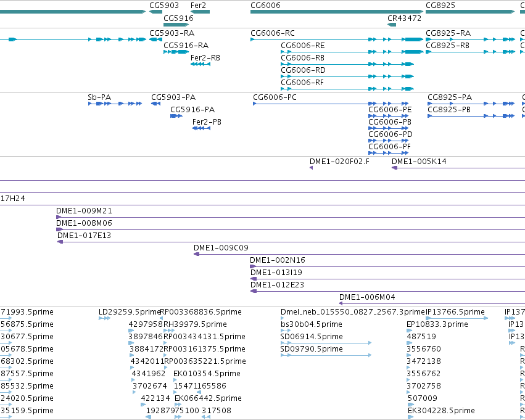525x420 pixels.
Task: Select the CG5903-PA protein label
Action: click(173, 97)
